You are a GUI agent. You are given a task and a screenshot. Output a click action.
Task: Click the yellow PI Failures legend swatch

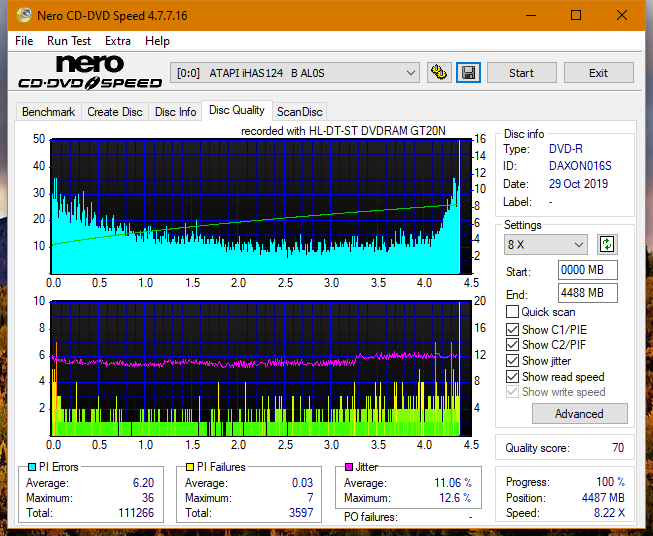pos(190,467)
